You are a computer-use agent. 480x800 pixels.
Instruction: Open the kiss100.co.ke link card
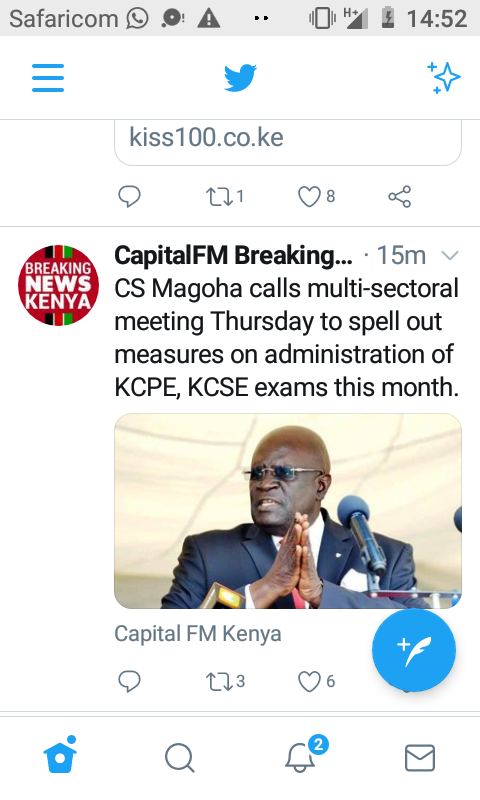pyautogui.click(x=288, y=142)
